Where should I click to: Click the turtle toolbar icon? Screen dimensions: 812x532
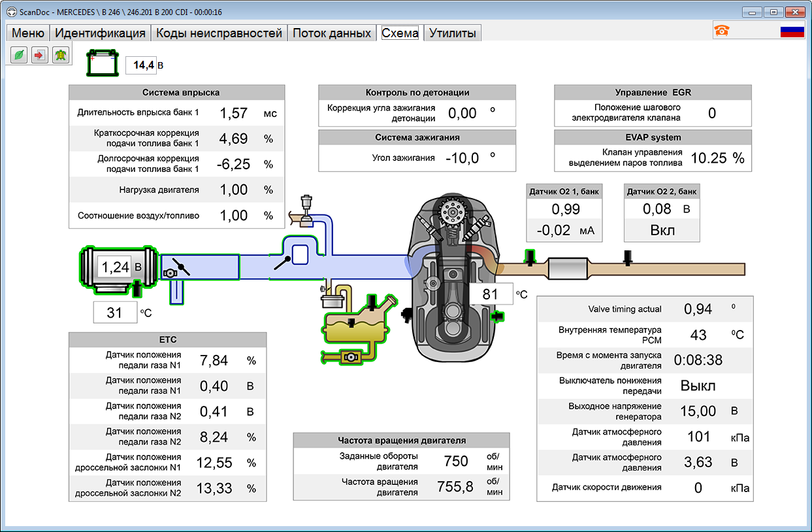coord(61,56)
